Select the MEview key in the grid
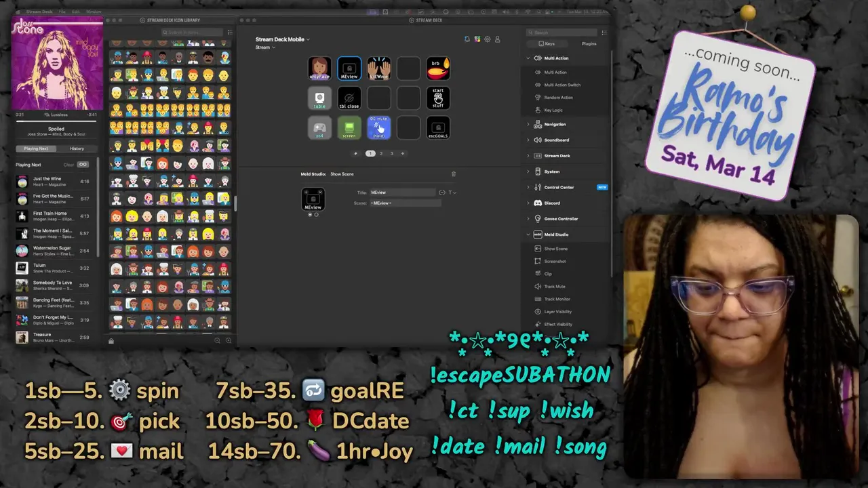The image size is (868, 488). coord(349,68)
